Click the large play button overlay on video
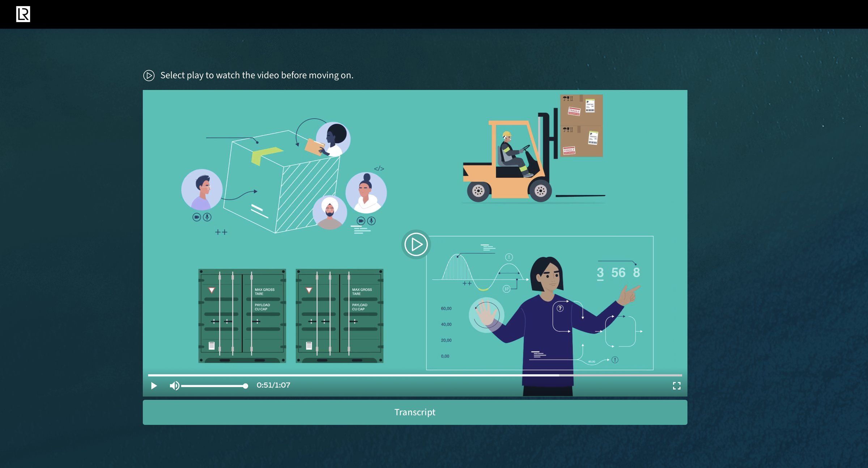The image size is (868, 468). coord(416,244)
